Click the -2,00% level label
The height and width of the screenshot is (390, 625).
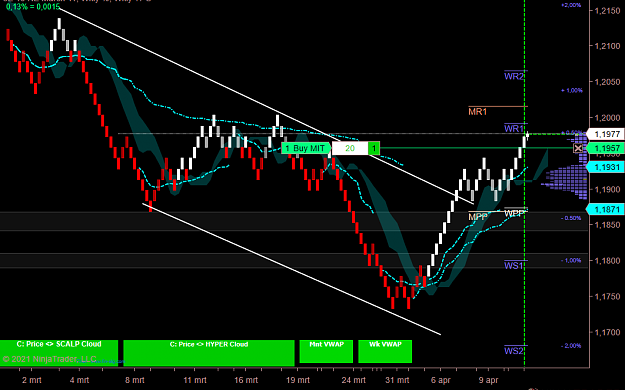(x=571, y=346)
